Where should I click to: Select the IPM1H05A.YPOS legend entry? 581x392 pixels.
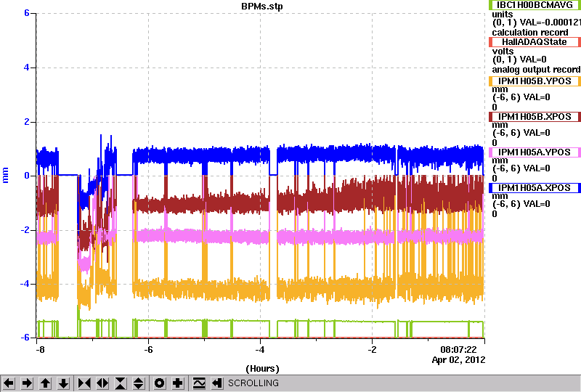(535, 152)
